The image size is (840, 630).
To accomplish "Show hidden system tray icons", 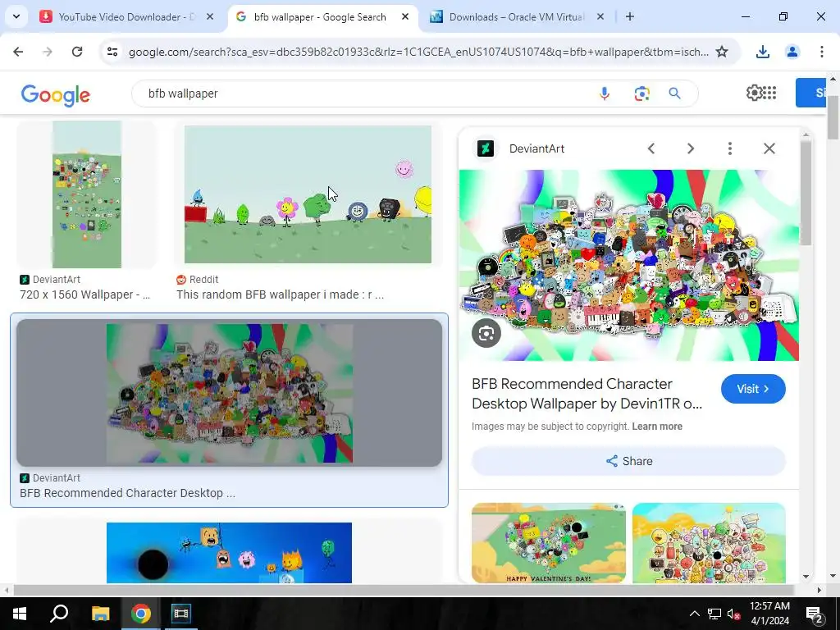I will (694, 614).
